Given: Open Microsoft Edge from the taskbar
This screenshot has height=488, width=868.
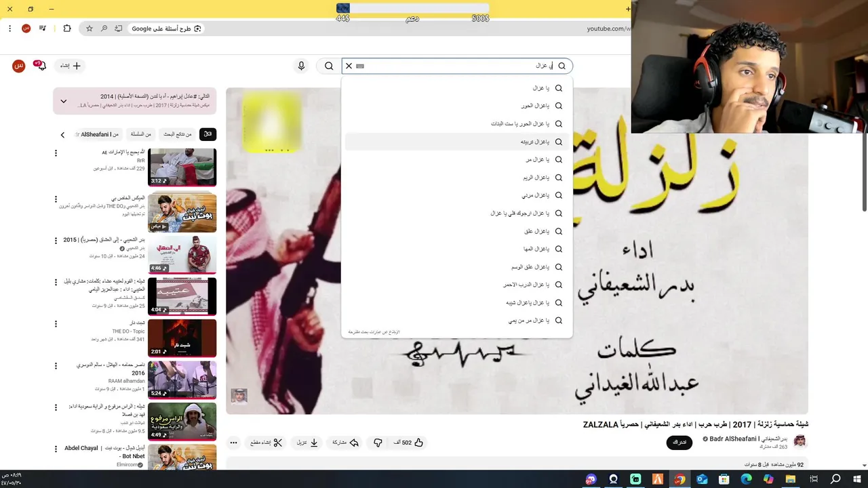Looking at the screenshot, I should [x=747, y=479].
